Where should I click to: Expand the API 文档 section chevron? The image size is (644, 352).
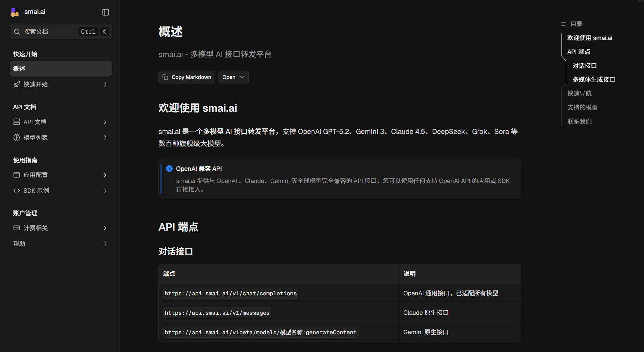105,122
